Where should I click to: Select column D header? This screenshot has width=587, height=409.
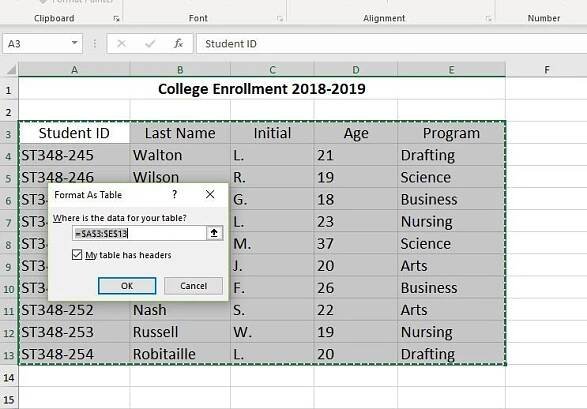pyautogui.click(x=356, y=70)
